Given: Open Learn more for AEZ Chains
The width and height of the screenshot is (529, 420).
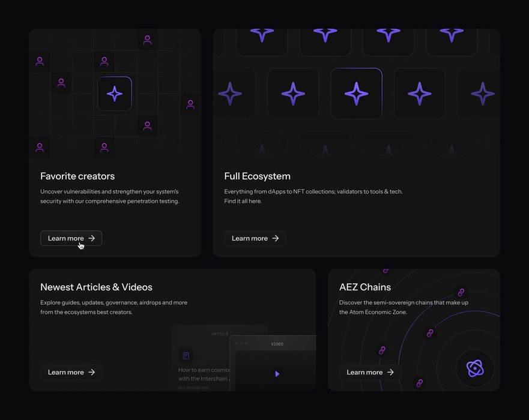Looking at the screenshot, I should [369, 372].
